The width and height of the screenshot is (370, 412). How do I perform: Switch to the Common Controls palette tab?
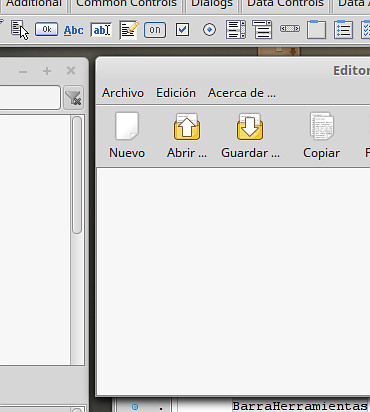(126, 4)
